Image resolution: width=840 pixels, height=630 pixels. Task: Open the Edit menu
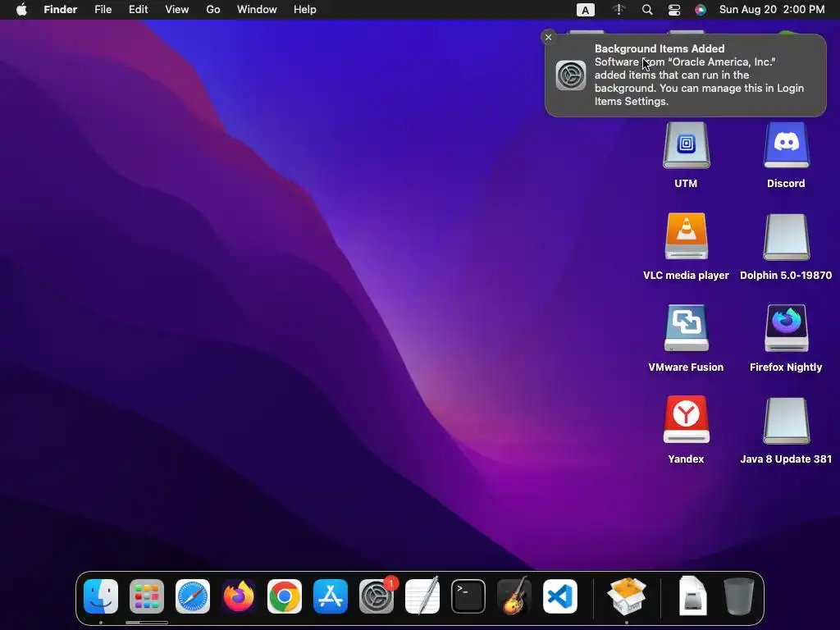[x=138, y=10]
